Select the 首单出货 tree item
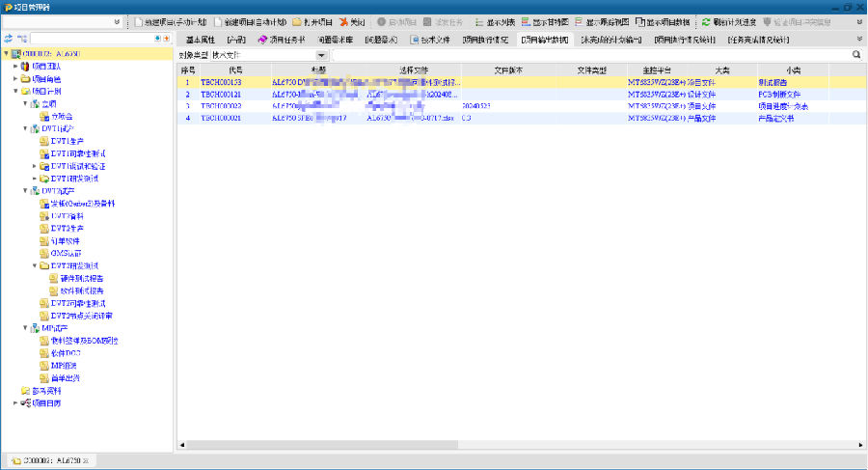 66,378
